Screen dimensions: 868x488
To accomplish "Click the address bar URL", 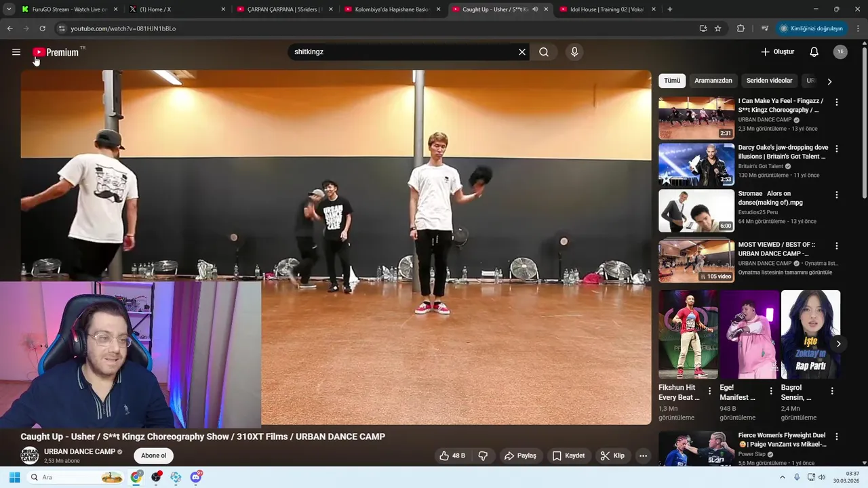I will [x=123, y=28].
